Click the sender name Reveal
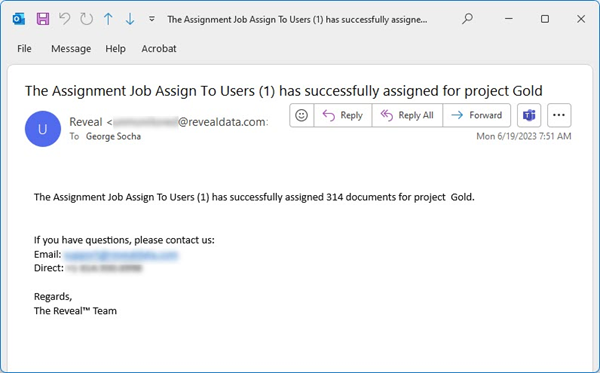The height and width of the screenshot is (373, 600). 86,122
